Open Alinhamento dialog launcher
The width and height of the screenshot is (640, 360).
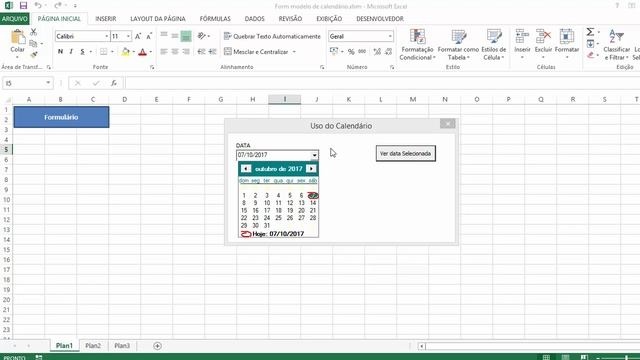[x=322, y=67]
